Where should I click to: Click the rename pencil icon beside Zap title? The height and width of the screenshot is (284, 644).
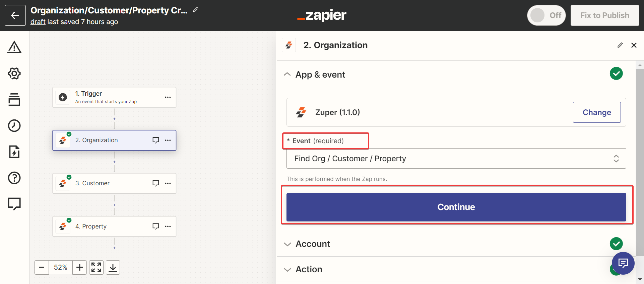[196, 10]
